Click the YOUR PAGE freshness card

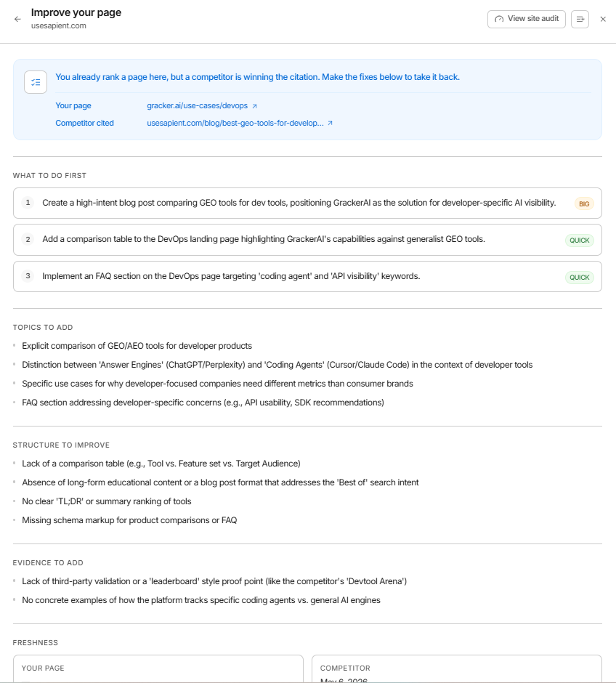[x=158, y=668]
